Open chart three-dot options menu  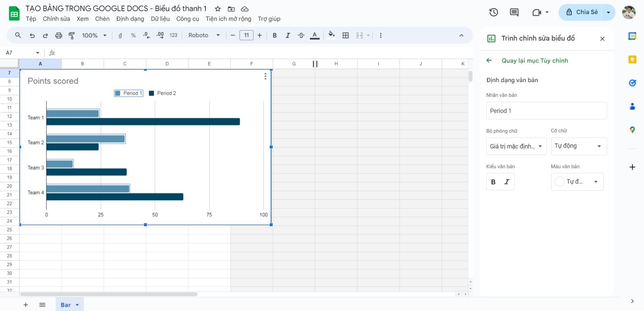[x=265, y=76]
